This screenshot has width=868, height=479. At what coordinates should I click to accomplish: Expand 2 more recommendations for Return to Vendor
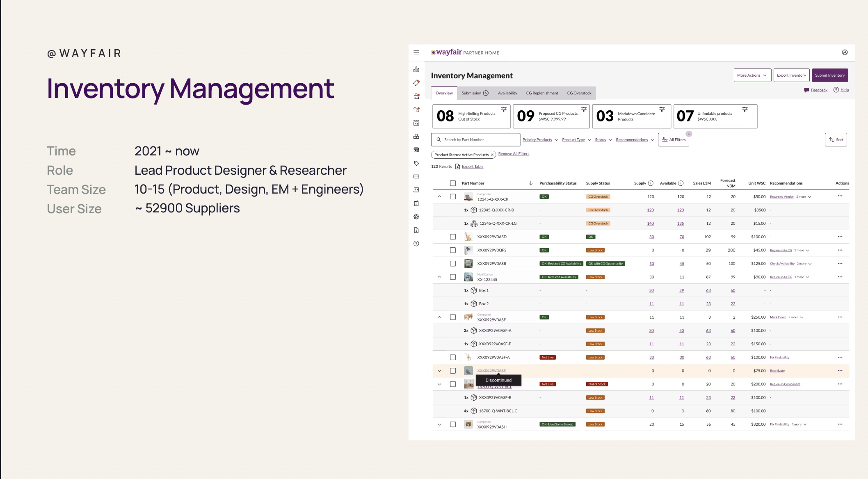point(804,197)
